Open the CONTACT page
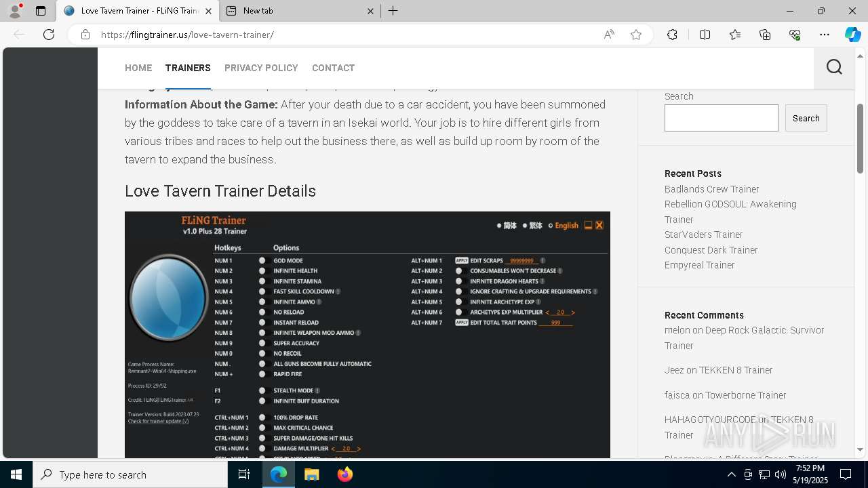Image resolution: width=868 pixels, height=488 pixels. point(333,68)
